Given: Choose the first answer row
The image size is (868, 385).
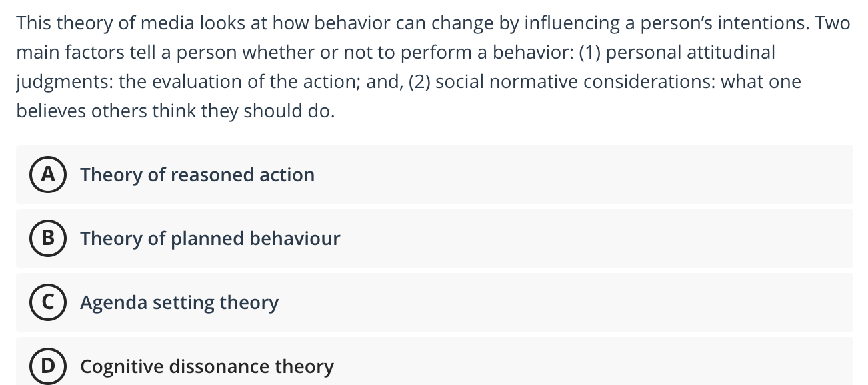Looking at the screenshot, I should coord(433,175).
